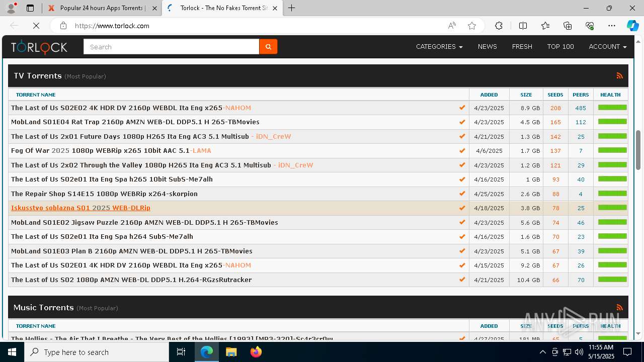Open Settings and more ellipsis menu
This screenshot has width=644, height=362.
point(612,26)
